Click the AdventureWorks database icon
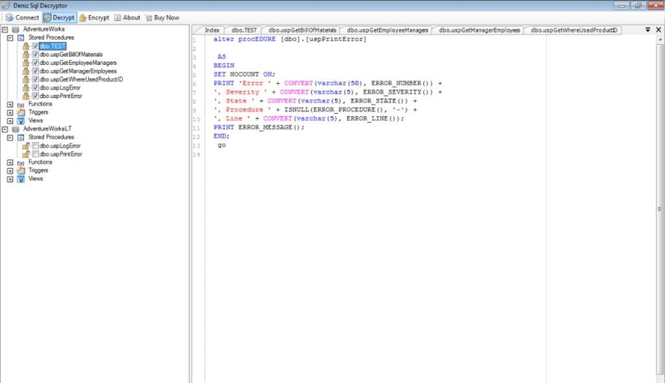The width and height of the screenshot is (665, 383). 16,29
